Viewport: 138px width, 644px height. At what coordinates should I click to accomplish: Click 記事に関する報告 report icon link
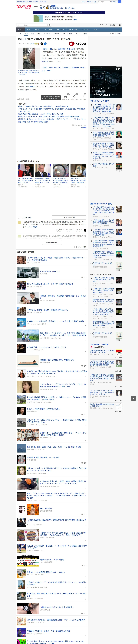23,99
